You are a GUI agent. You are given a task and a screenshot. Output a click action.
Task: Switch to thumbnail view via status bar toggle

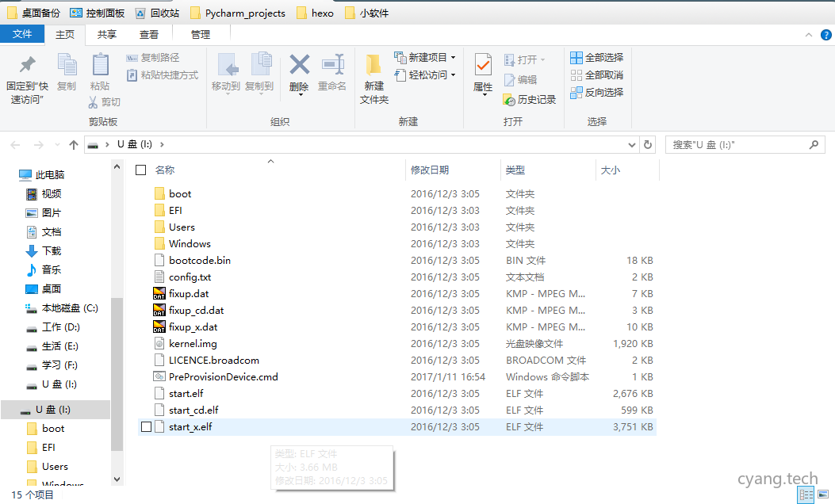click(823, 494)
